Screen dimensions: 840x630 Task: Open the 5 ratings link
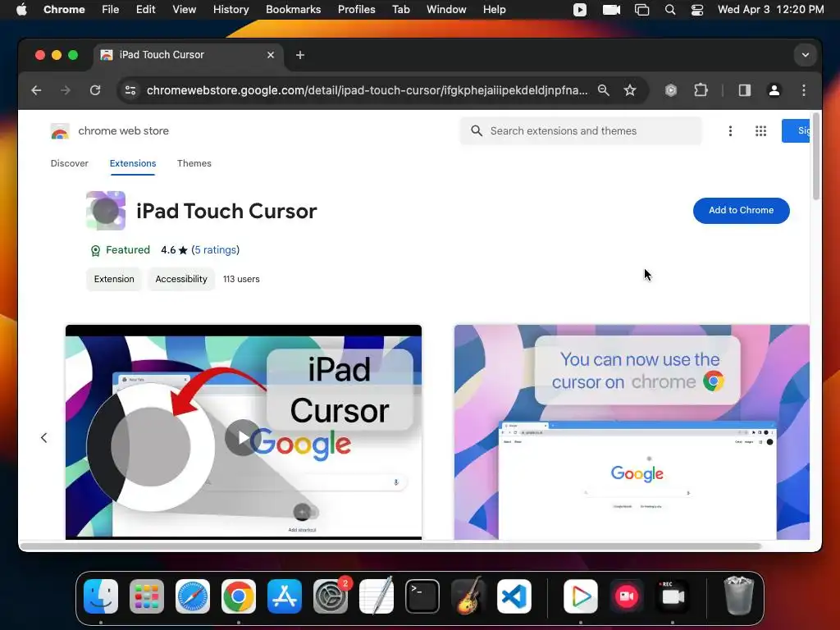click(216, 249)
